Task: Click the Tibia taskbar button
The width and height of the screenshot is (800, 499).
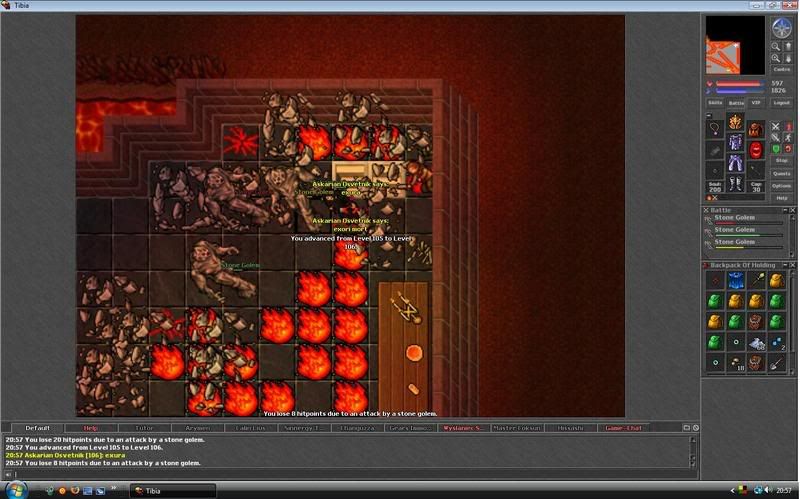Action: (173, 491)
